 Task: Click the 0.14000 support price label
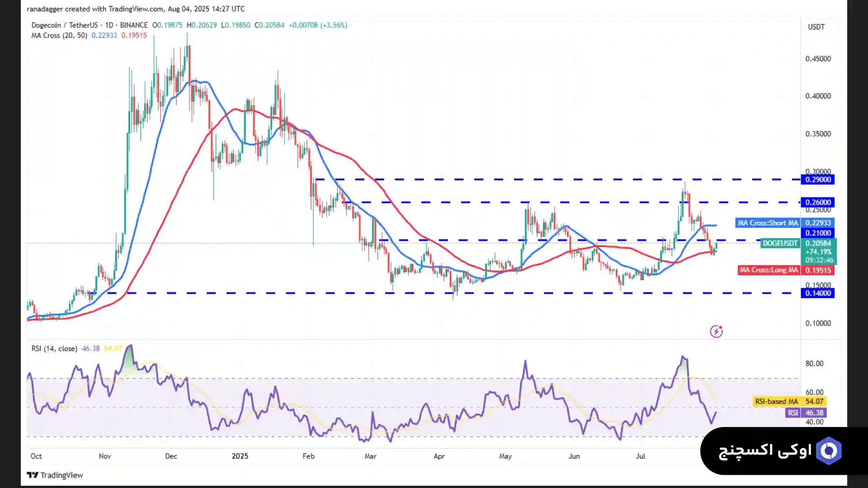tap(817, 293)
